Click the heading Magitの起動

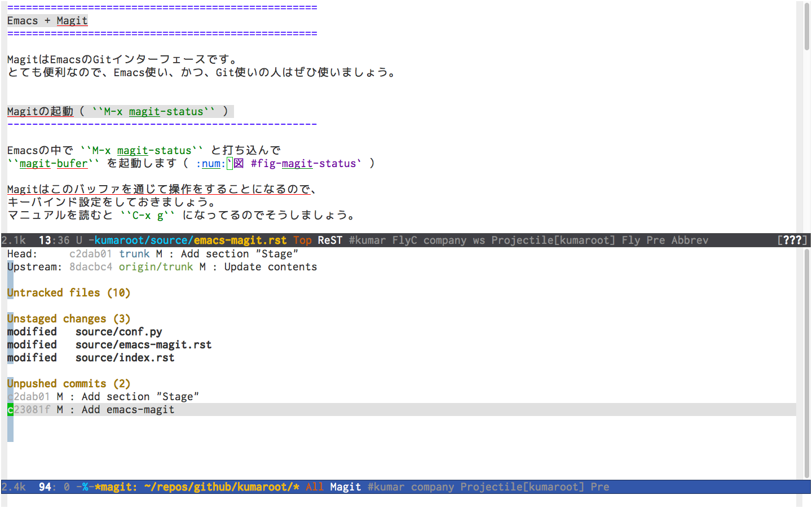pos(40,112)
